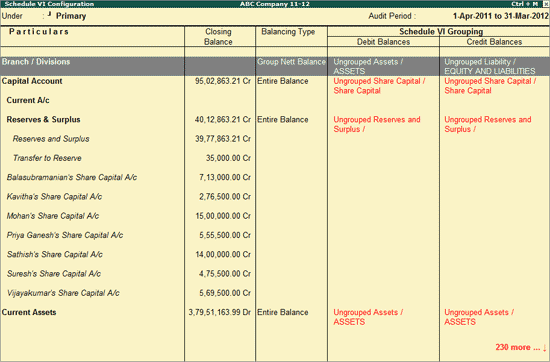The width and height of the screenshot is (550, 362).
Task: Click closing balance 40,12,863.21 Cr
Action: point(223,120)
